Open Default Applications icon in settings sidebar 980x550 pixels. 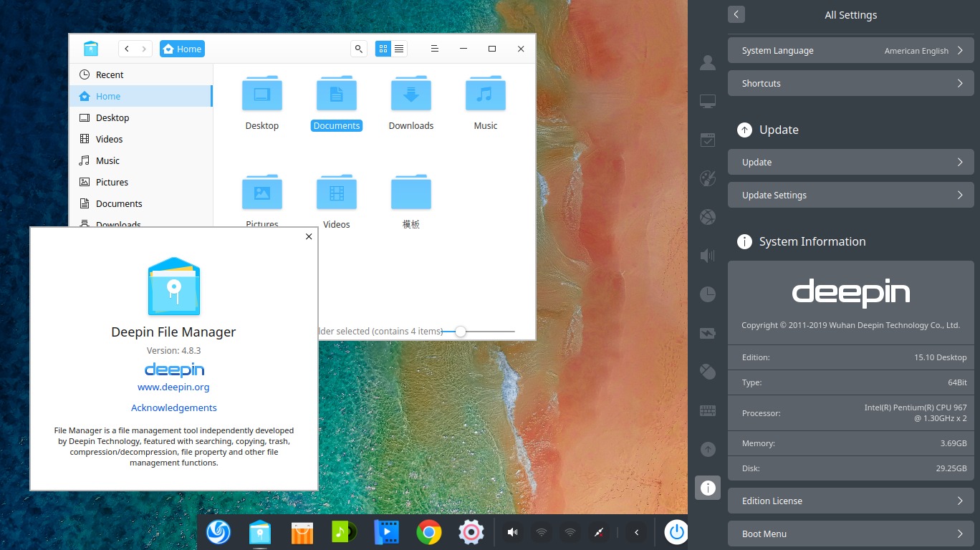[x=708, y=140]
